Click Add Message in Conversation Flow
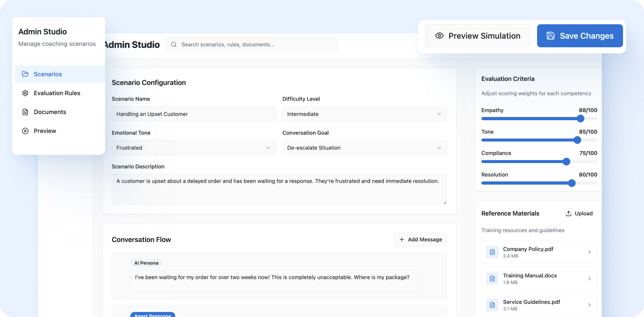Viewport: 644px width, 317px height. coord(420,239)
